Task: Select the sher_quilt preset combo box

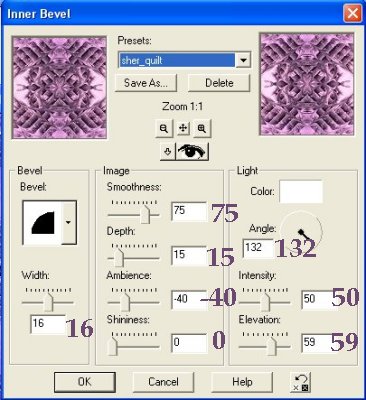Action: coord(184,60)
